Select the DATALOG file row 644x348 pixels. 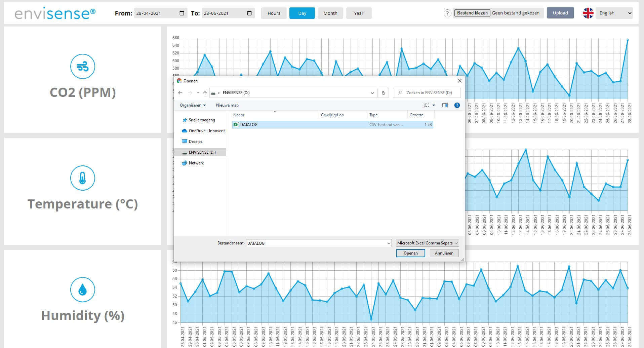pos(332,125)
